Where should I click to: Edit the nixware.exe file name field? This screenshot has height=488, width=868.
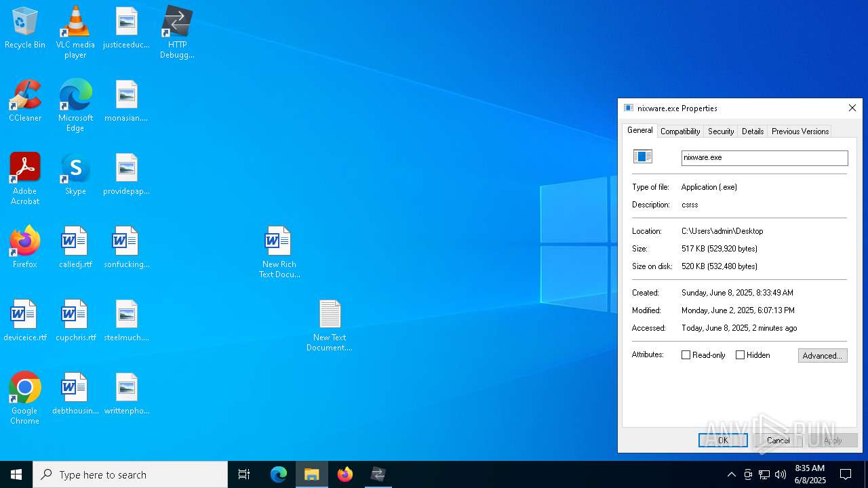click(764, 157)
